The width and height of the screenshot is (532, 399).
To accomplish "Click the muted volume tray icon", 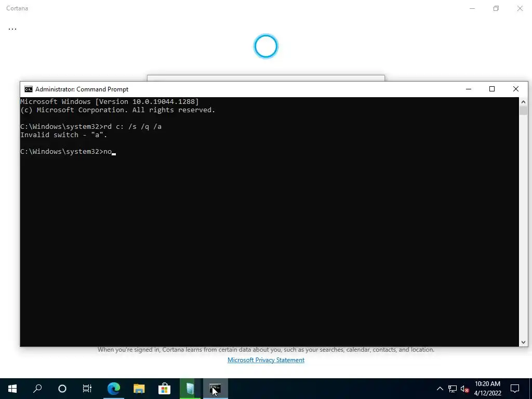I will (x=464, y=389).
